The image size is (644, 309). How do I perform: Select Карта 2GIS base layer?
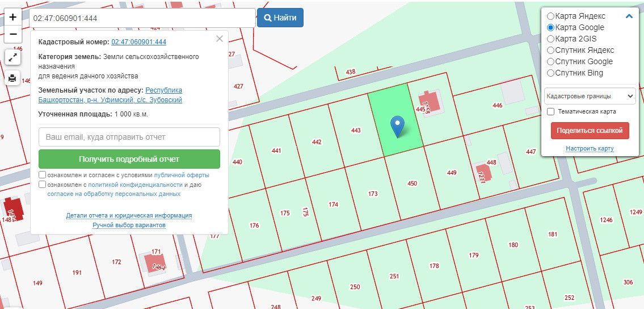point(550,39)
